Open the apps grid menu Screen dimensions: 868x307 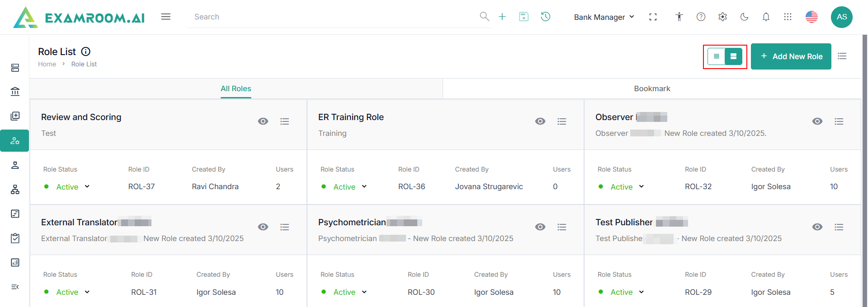pos(788,17)
